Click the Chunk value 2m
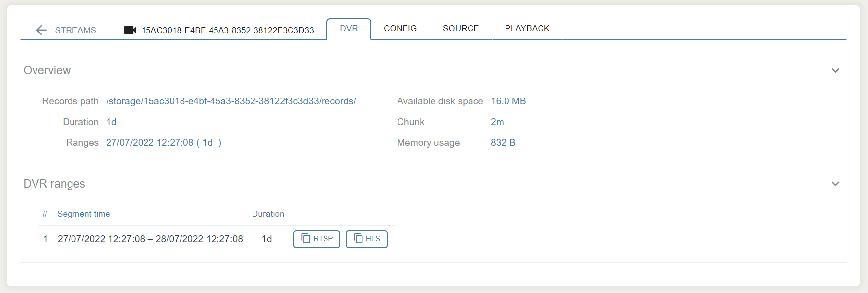Screen dimensions: 868x293 [x=497, y=122]
